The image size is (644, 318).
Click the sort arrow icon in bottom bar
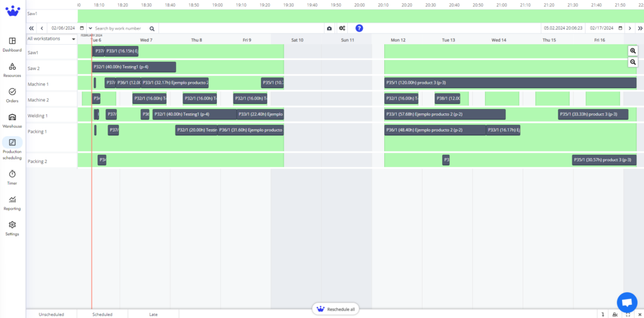click(x=603, y=314)
